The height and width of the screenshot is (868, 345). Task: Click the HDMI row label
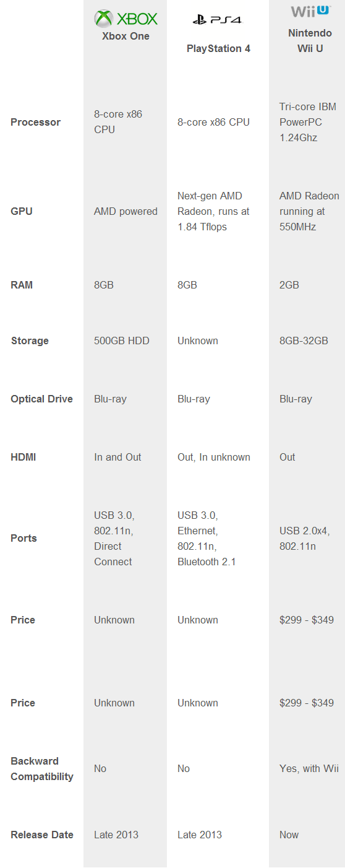pos(23,457)
